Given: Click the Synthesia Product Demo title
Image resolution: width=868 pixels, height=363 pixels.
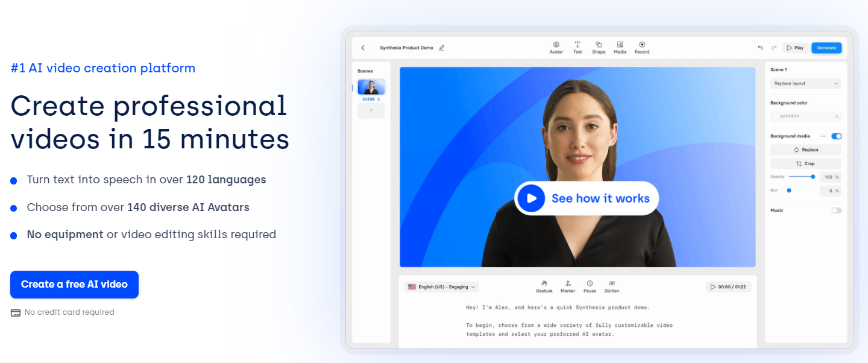Looking at the screenshot, I should pos(406,48).
